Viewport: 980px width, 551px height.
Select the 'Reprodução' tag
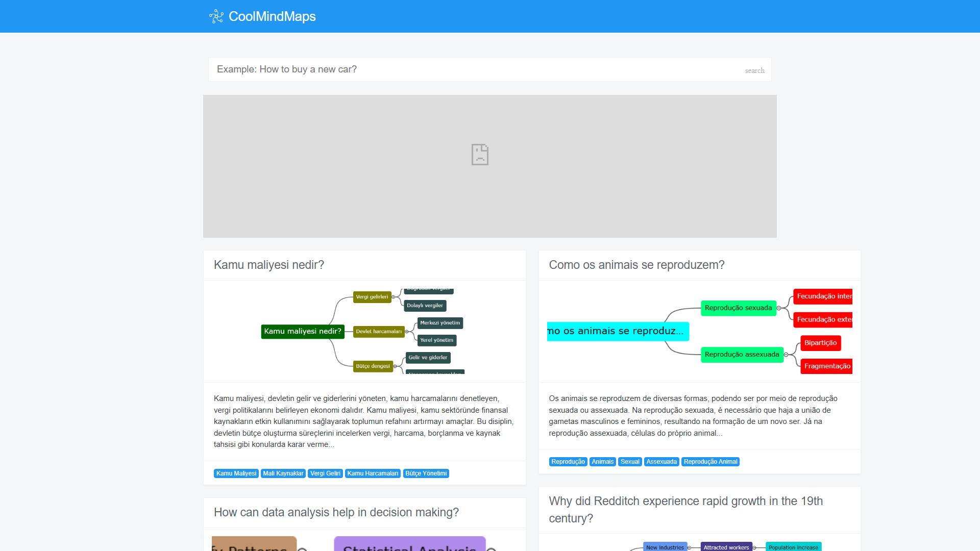pyautogui.click(x=568, y=462)
